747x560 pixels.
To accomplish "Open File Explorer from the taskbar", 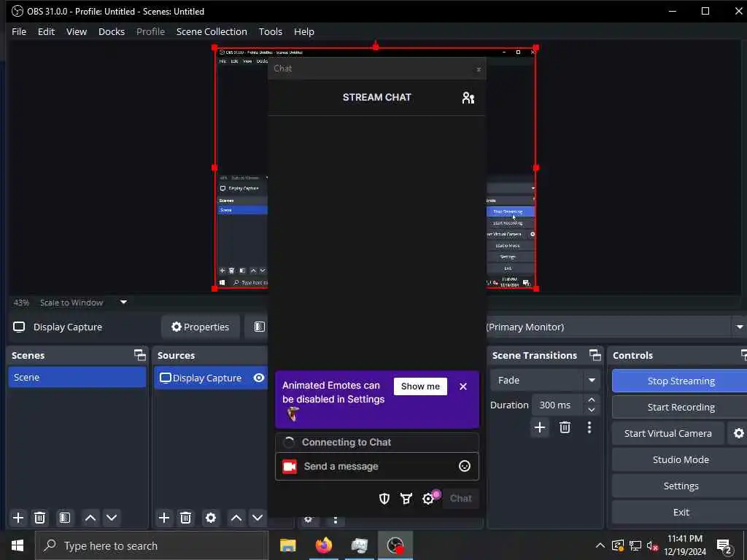I will tap(287, 545).
